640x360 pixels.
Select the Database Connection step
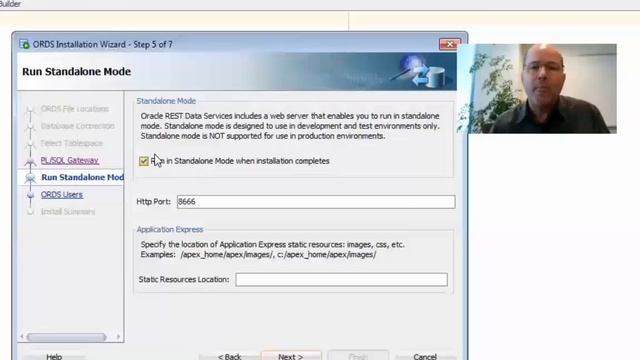pyautogui.click(x=78, y=126)
